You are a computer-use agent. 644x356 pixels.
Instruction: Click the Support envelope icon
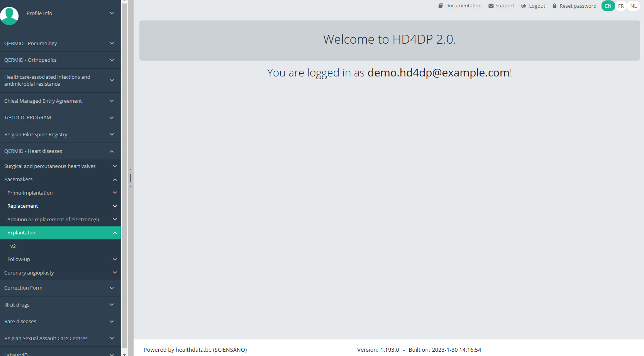coord(491,6)
